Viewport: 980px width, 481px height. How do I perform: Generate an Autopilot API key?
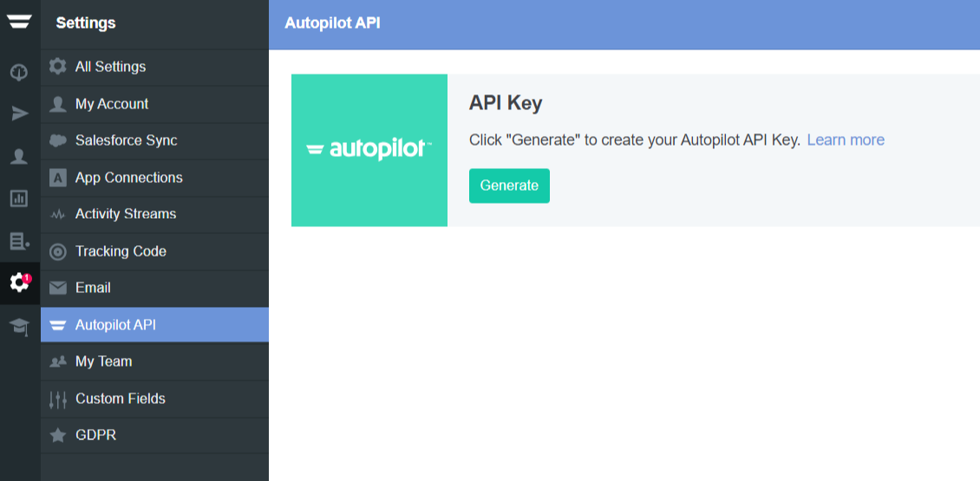tap(509, 185)
